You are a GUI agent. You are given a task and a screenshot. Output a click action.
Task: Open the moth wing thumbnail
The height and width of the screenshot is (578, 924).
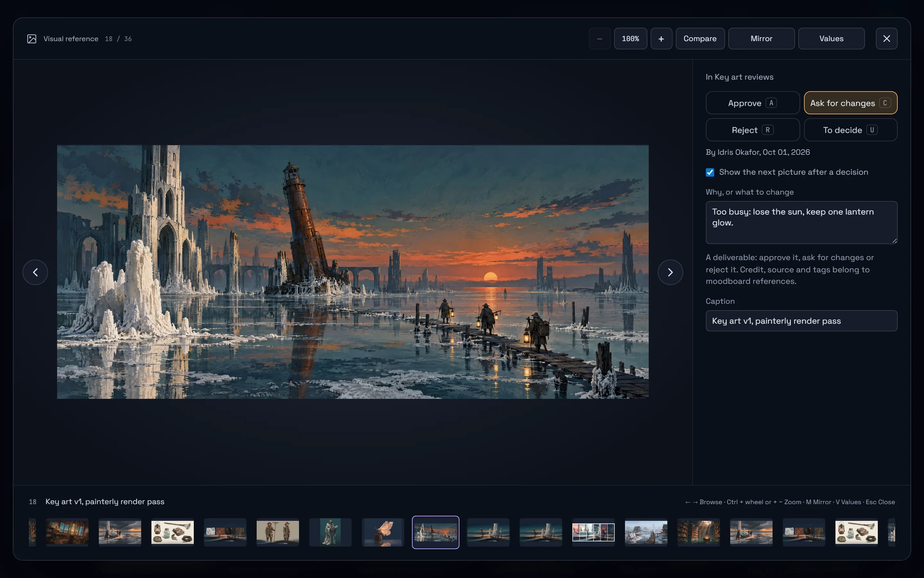click(383, 532)
